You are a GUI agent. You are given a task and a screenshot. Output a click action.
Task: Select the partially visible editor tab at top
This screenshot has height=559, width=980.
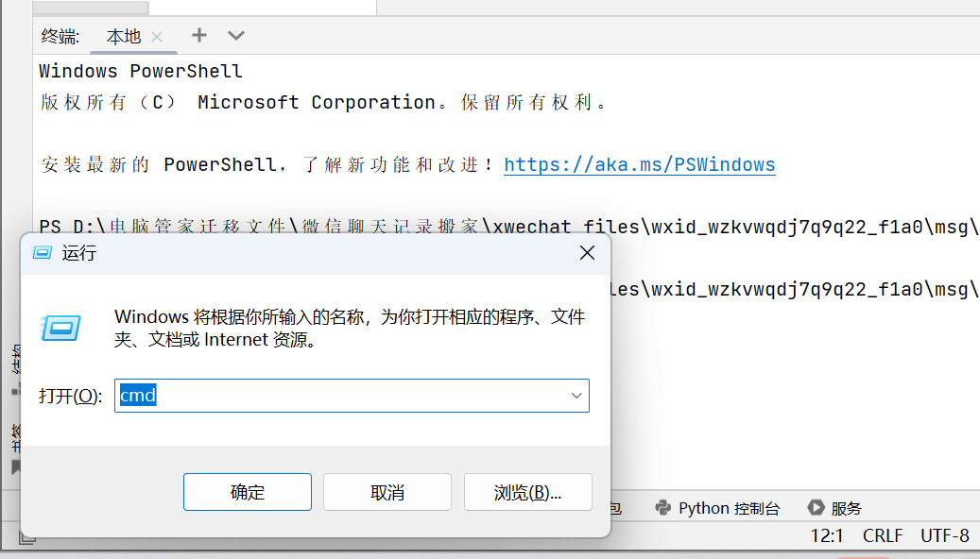[90, 6]
